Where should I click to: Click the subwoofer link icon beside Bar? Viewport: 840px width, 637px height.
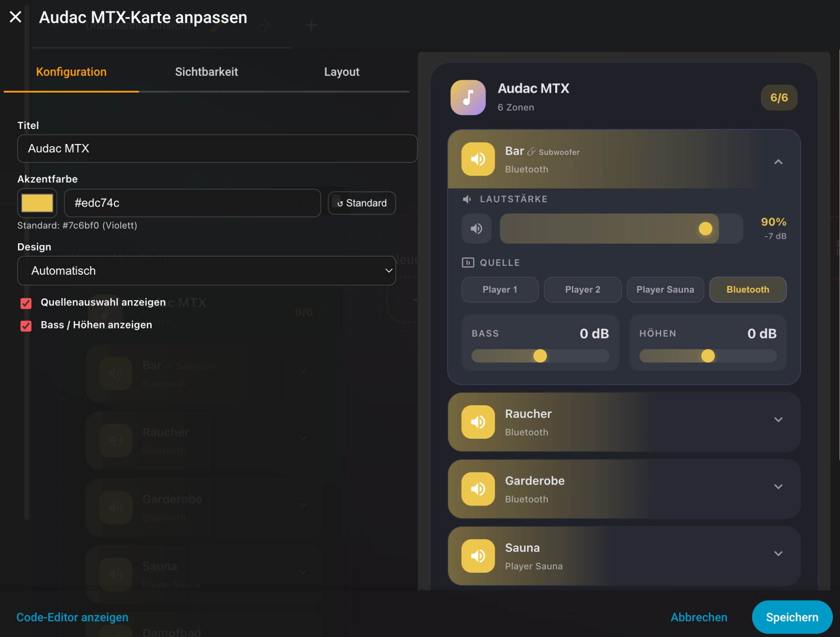(531, 152)
